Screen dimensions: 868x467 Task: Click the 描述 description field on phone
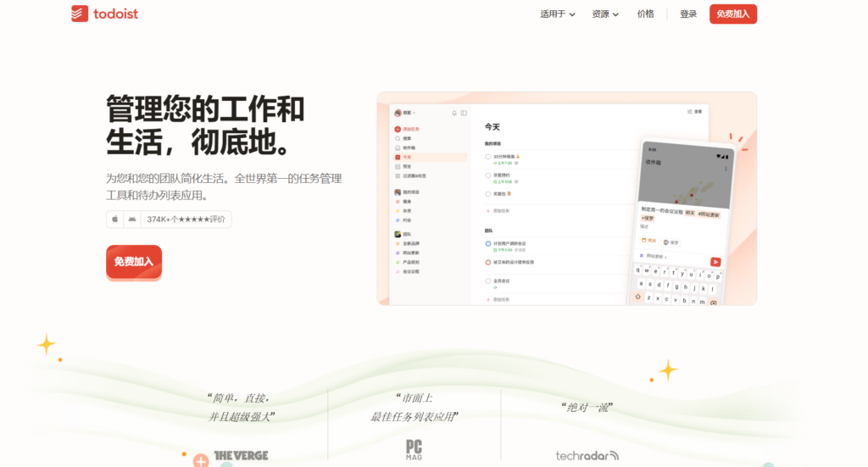644,226
